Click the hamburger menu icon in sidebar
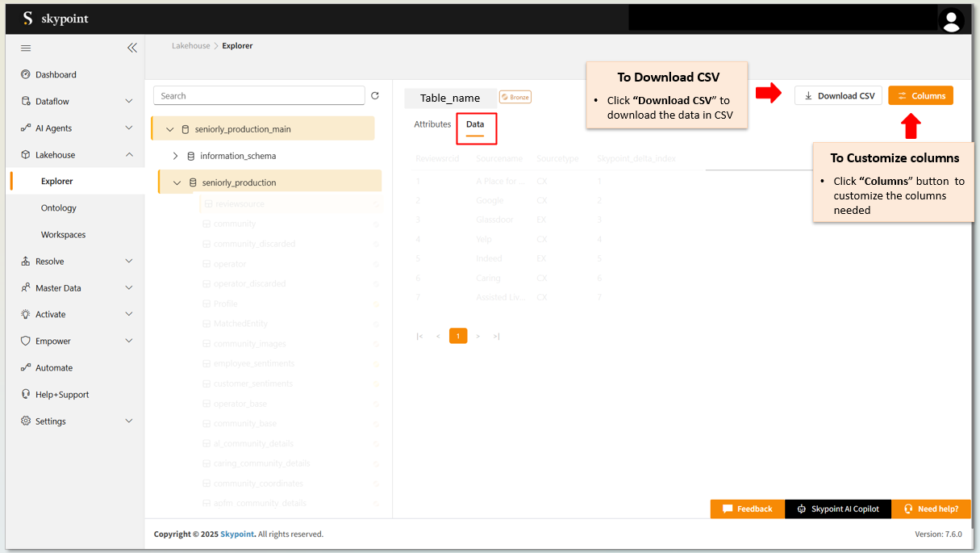The height and width of the screenshot is (553, 980). (x=26, y=48)
